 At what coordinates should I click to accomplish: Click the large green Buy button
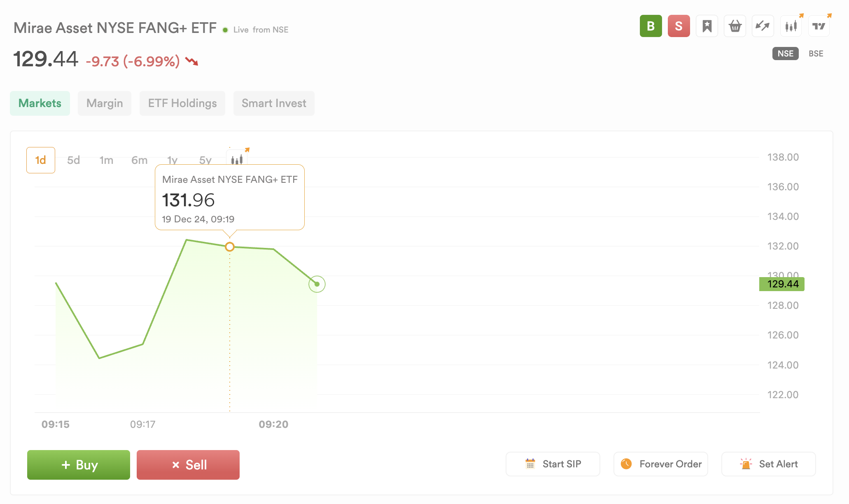pyautogui.click(x=79, y=465)
